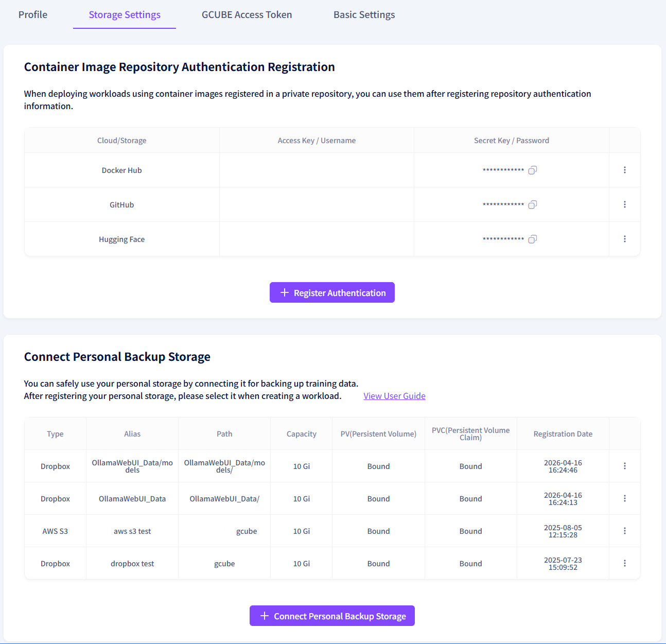Open options for OllamaWebUI_Data/models storage

(x=625, y=466)
